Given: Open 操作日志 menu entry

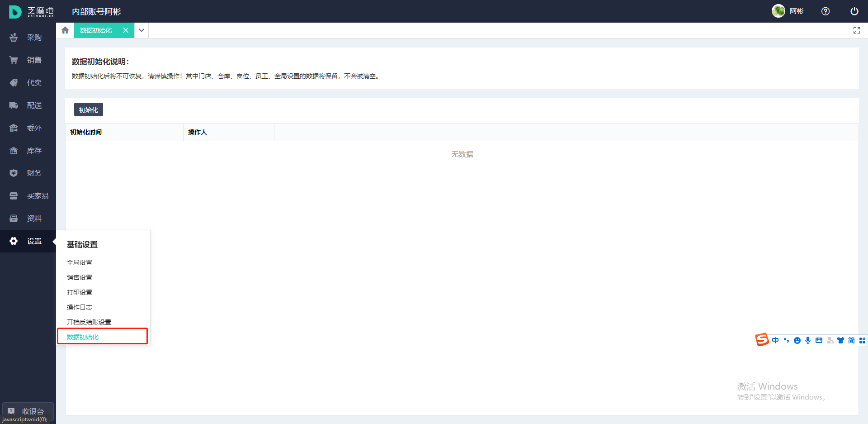Looking at the screenshot, I should [x=80, y=307].
